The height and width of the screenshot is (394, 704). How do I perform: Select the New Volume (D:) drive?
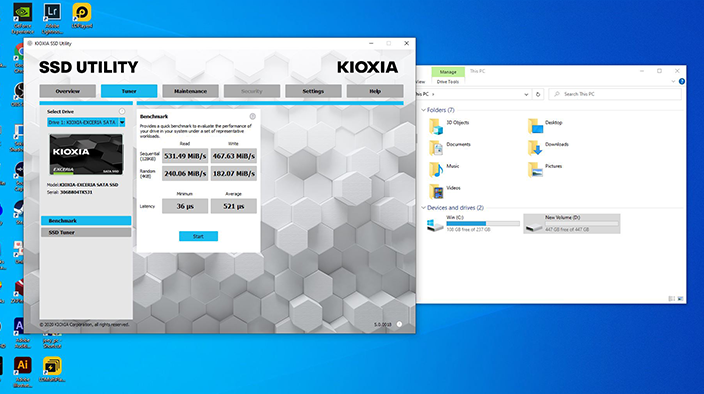tap(572, 223)
